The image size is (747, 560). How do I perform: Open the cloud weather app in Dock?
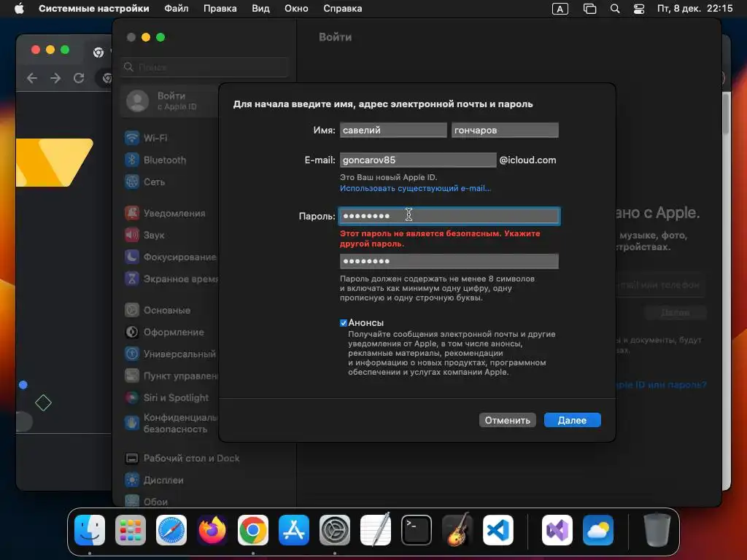(x=598, y=530)
